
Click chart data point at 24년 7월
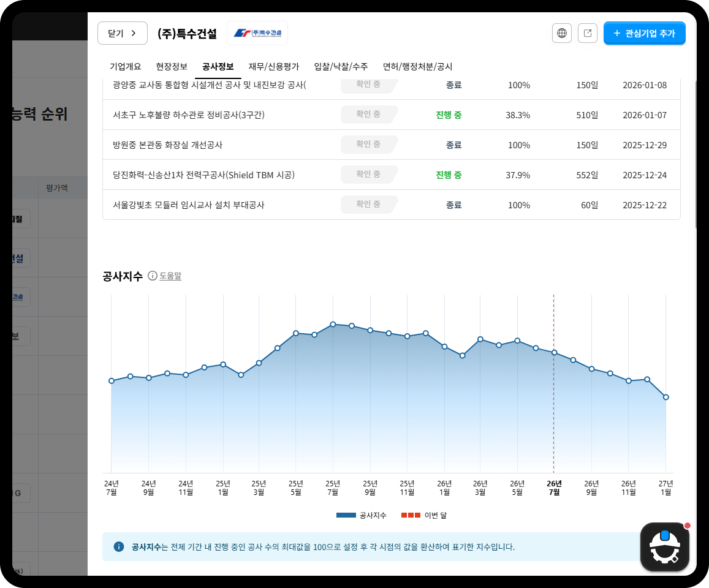112,381
